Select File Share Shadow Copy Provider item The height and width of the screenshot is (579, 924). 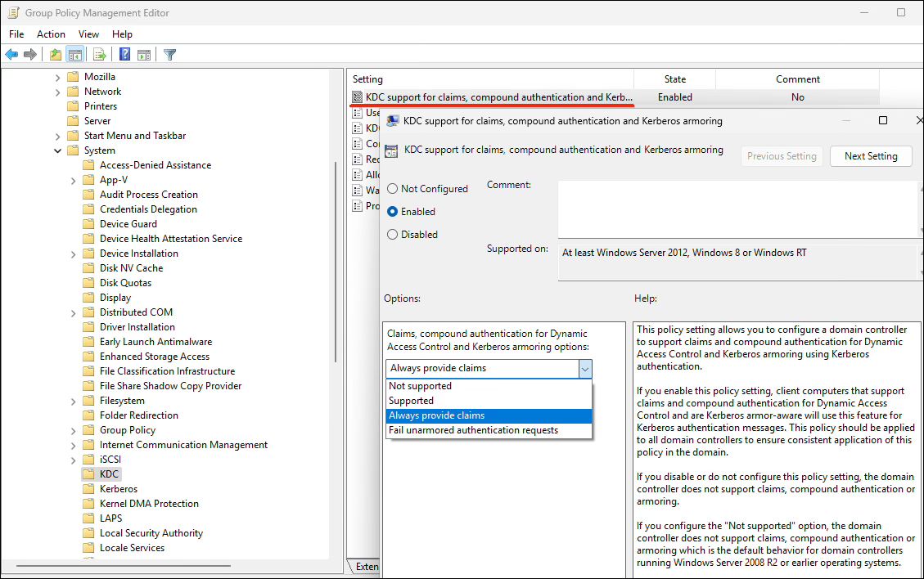(170, 386)
